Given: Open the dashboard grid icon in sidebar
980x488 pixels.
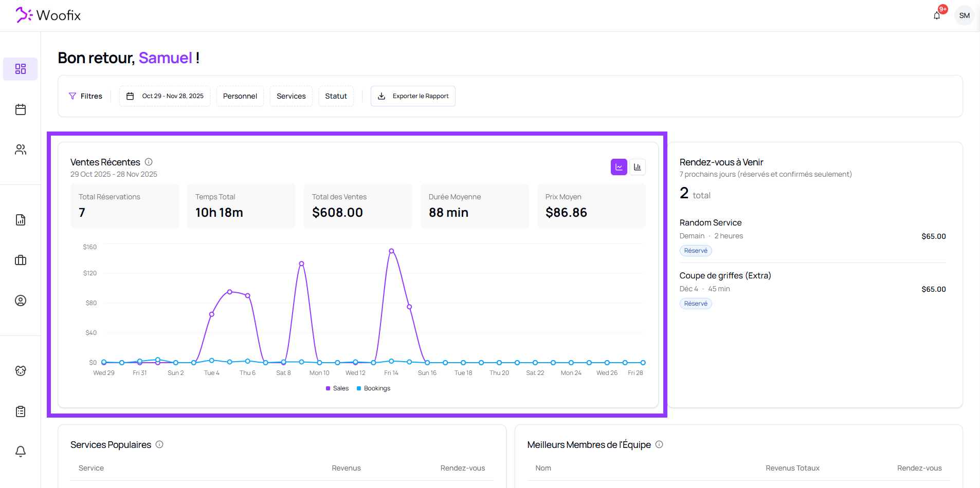Looking at the screenshot, I should (21, 69).
